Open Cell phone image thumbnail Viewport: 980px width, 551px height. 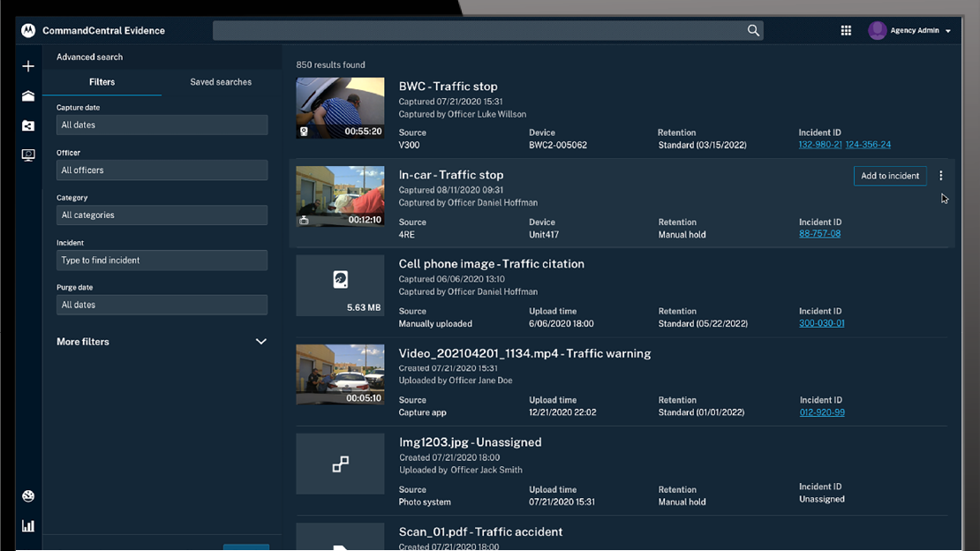tap(340, 285)
